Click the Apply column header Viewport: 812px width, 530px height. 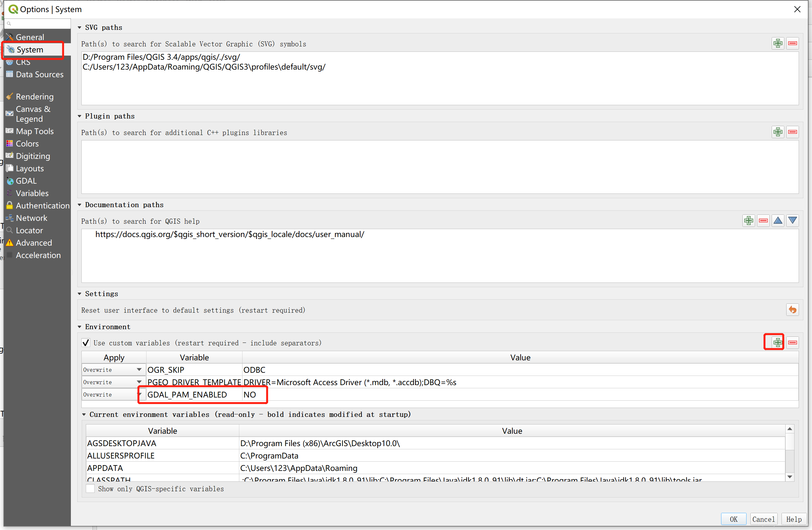(114, 357)
